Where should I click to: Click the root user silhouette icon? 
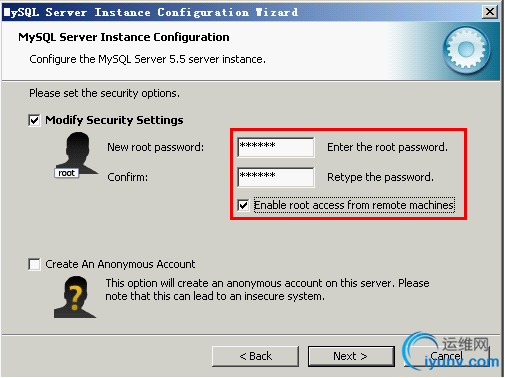click(x=77, y=153)
